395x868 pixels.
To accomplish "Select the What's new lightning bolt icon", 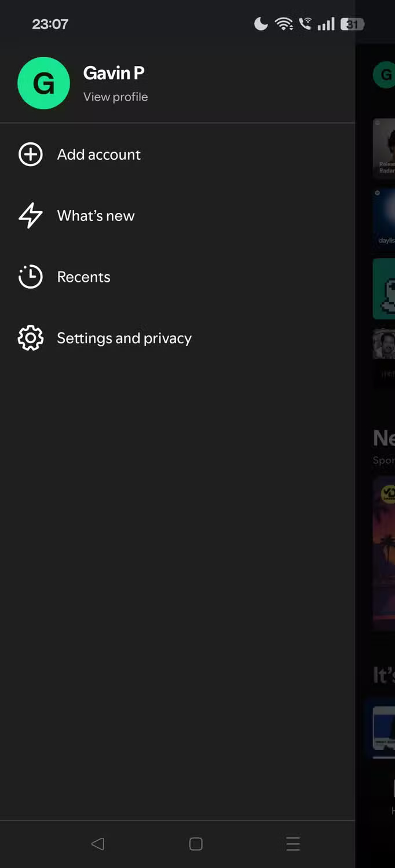I will click(30, 215).
